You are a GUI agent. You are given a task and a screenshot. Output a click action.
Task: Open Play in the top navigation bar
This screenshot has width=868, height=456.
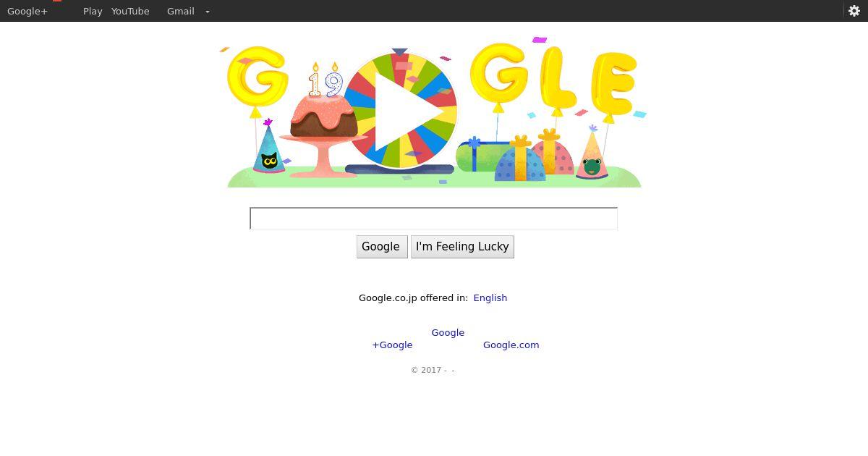tap(93, 11)
